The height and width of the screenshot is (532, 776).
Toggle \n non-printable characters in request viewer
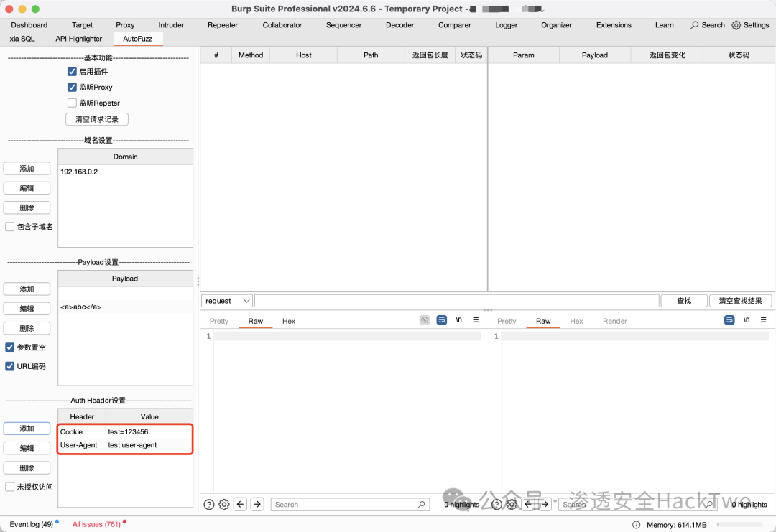click(x=458, y=320)
